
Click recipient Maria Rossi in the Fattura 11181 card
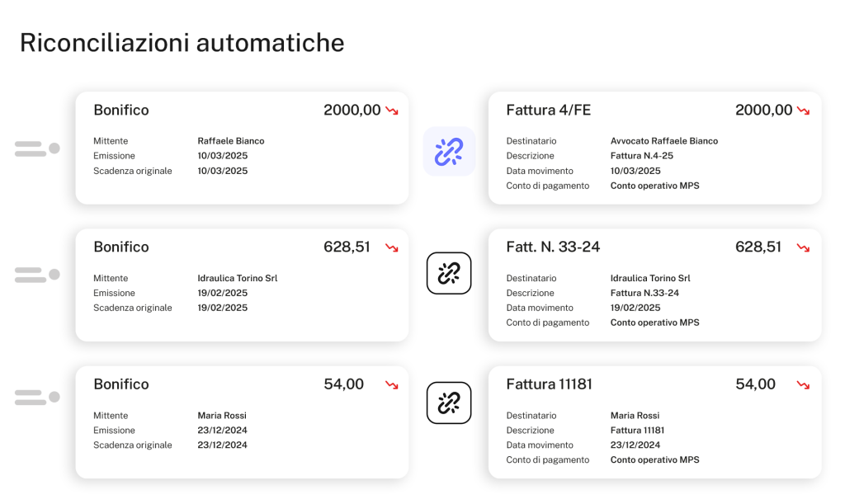tap(635, 416)
